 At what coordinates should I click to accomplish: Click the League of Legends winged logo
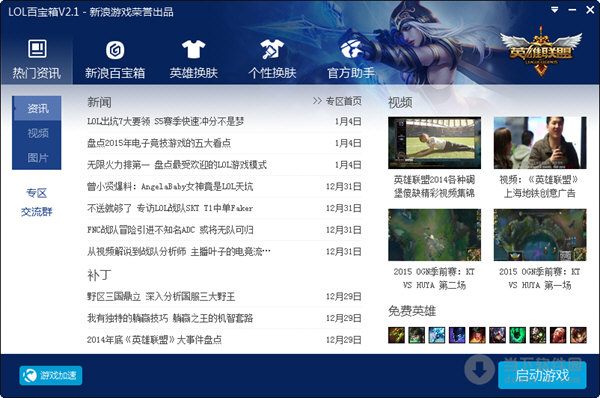541,51
